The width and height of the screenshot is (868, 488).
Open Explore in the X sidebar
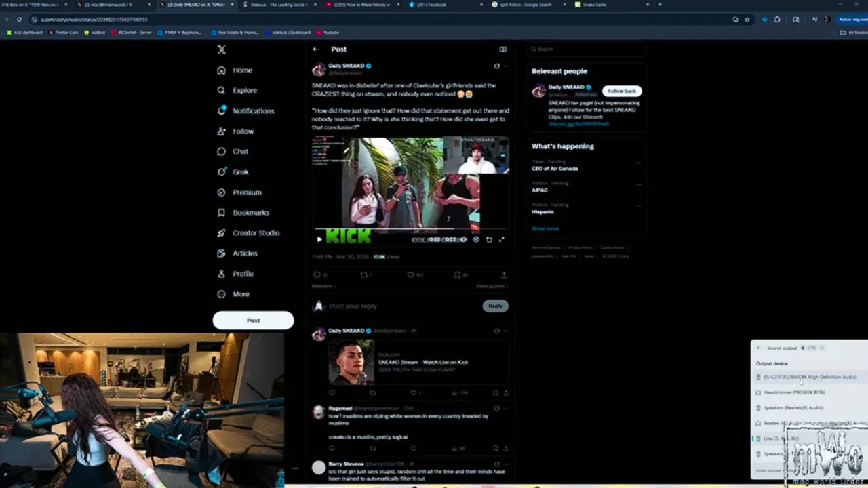(x=237, y=90)
